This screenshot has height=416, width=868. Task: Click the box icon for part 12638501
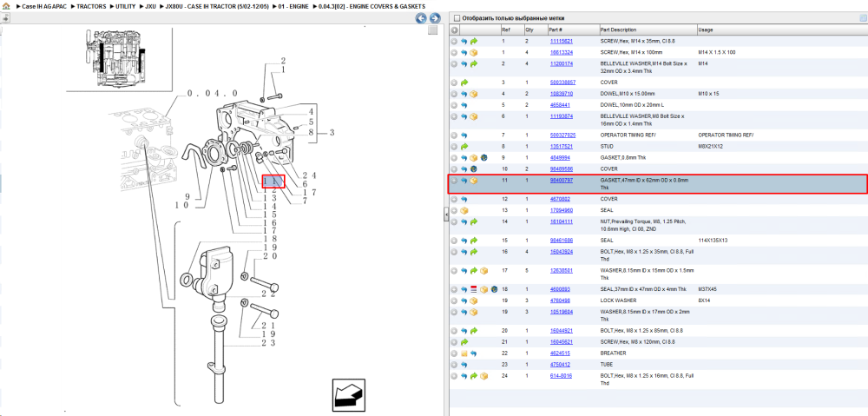click(483, 271)
